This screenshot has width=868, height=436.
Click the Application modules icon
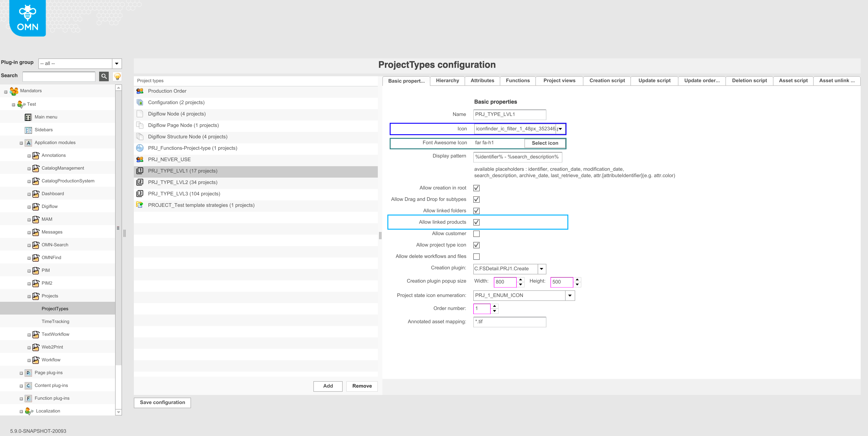[x=28, y=142]
